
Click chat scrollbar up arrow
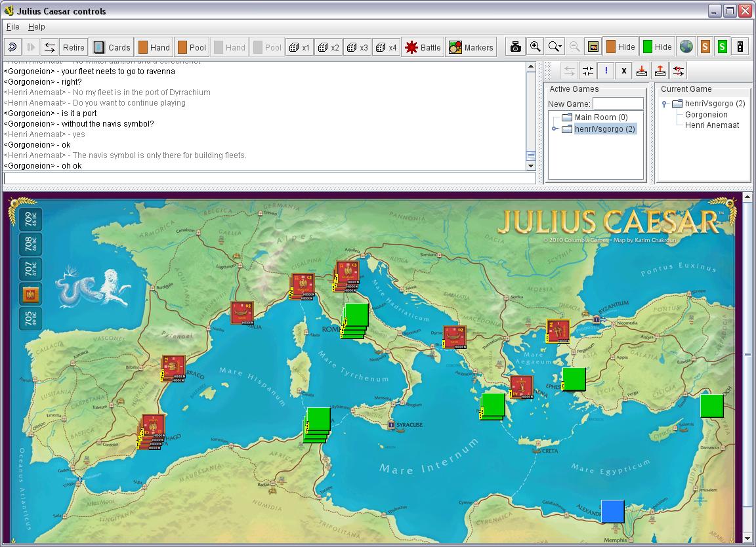tap(531, 67)
